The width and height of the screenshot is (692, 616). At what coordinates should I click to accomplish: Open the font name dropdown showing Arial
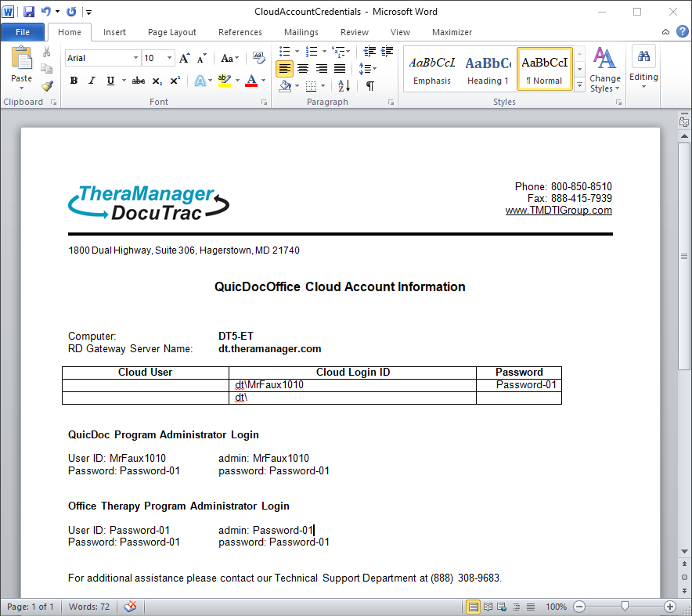[x=135, y=58]
